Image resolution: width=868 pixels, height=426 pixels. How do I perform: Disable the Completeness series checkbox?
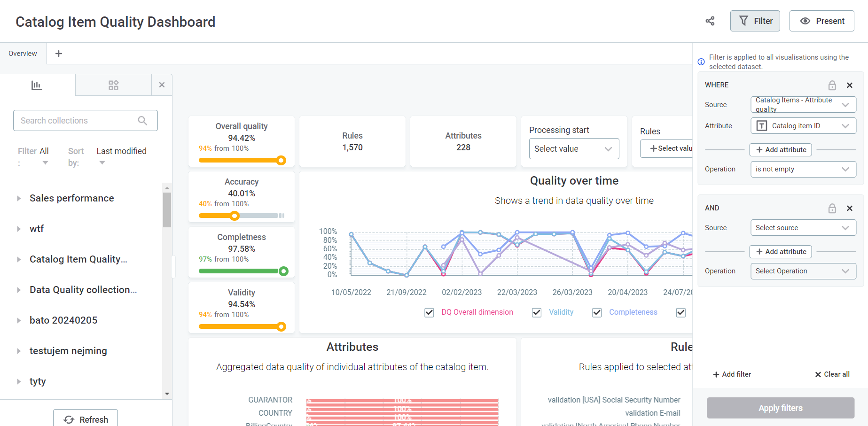coord(596,312)
